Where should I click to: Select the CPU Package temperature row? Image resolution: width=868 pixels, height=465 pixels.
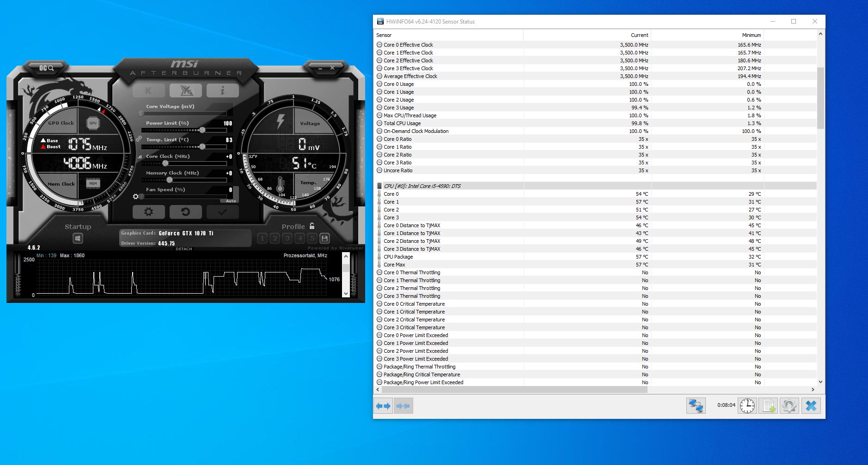click(x=595, y=257)
